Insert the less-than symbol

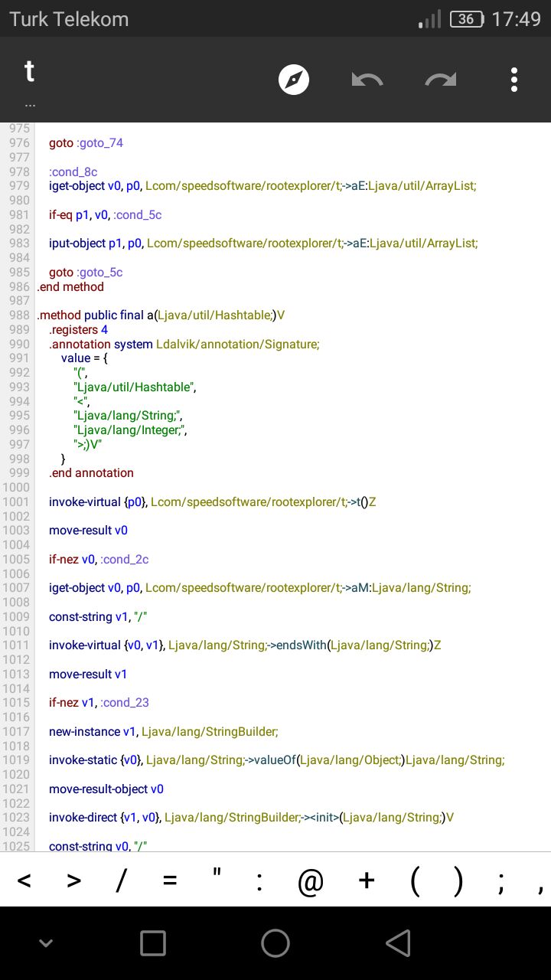coord(24,881)
